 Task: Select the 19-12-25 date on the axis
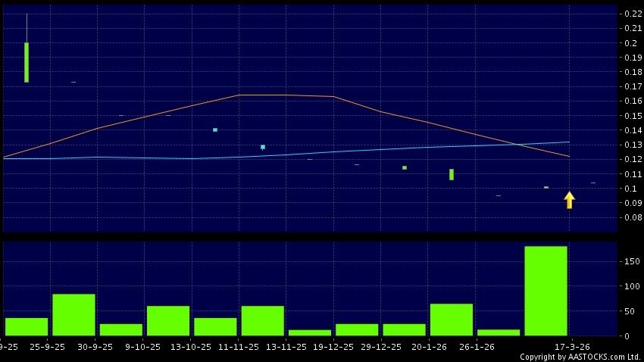point(334,347)
